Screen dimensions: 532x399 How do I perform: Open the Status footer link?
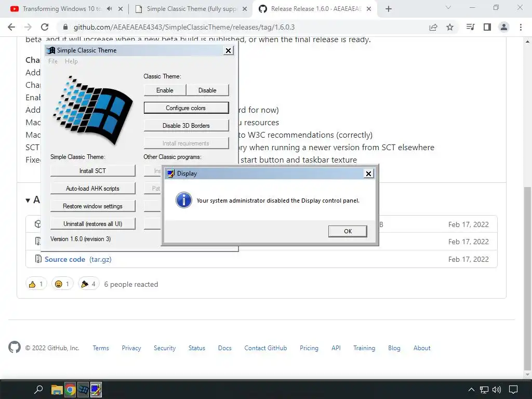click(197, 348)
